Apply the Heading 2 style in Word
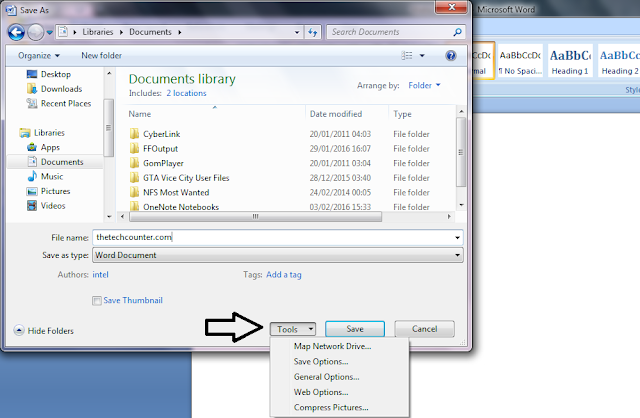Image resolution: width=640 pixels, height=418 pixels. click(619, 61)
